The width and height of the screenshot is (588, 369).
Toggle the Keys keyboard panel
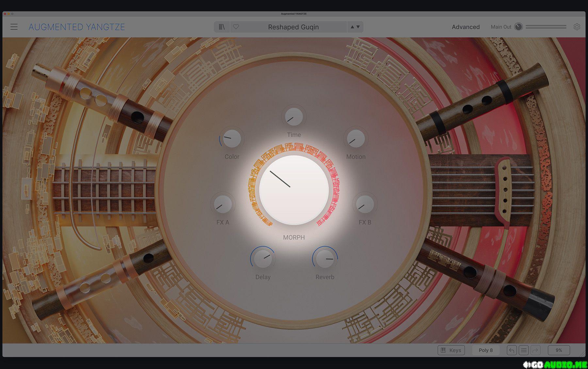click(x=451, y=350)
